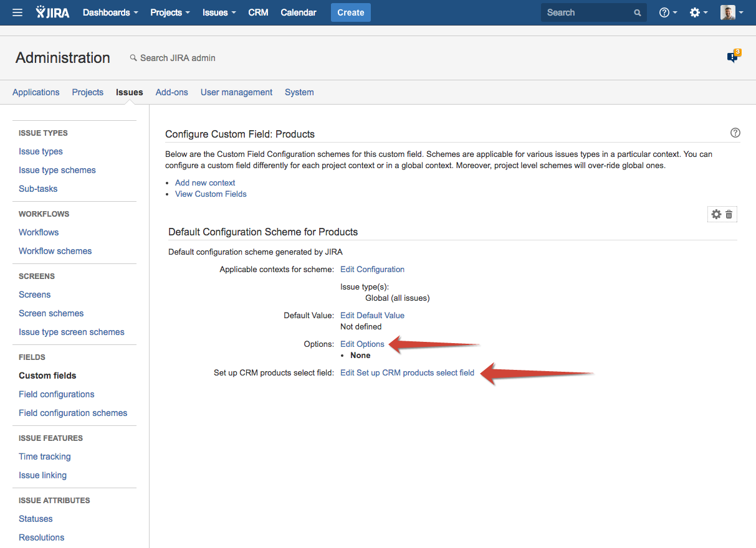This screenshot has height=548, width=756.
Task: Delete the scheme using trash icon
Action: point(729,214)
